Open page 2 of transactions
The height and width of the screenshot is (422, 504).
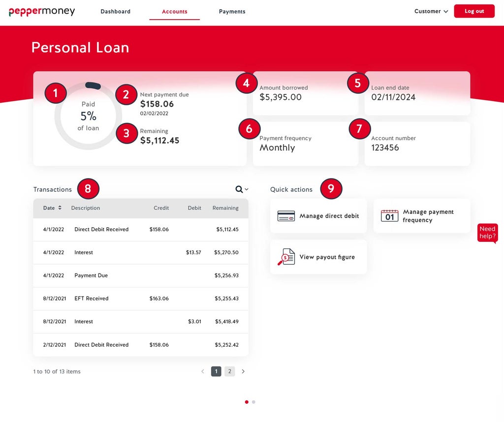click(229, 371)
